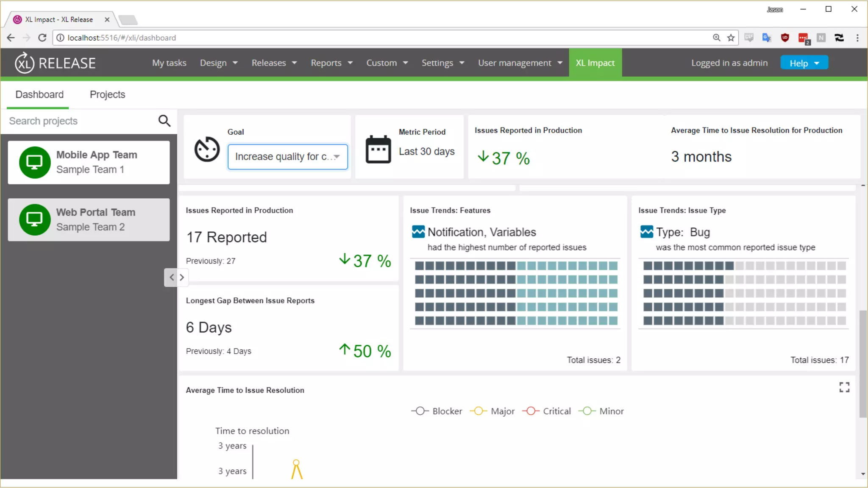Expand the Help dropdown button
Image resolution: width=868 pixels, height=488 pixels.
[x=804, y=63]
